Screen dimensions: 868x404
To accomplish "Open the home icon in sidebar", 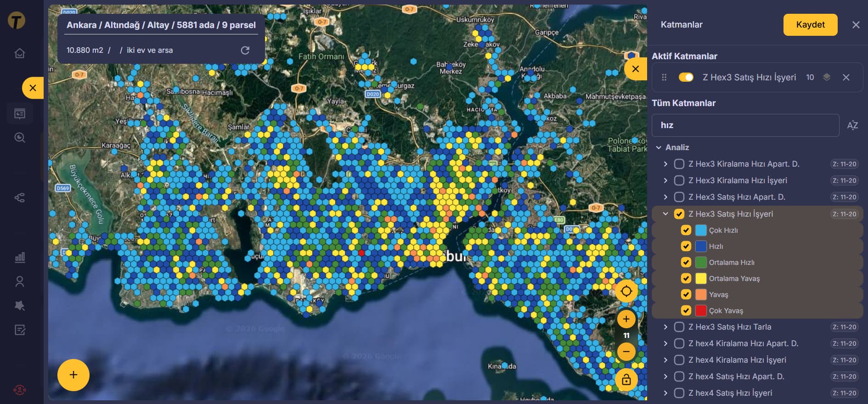I will 20,53.
